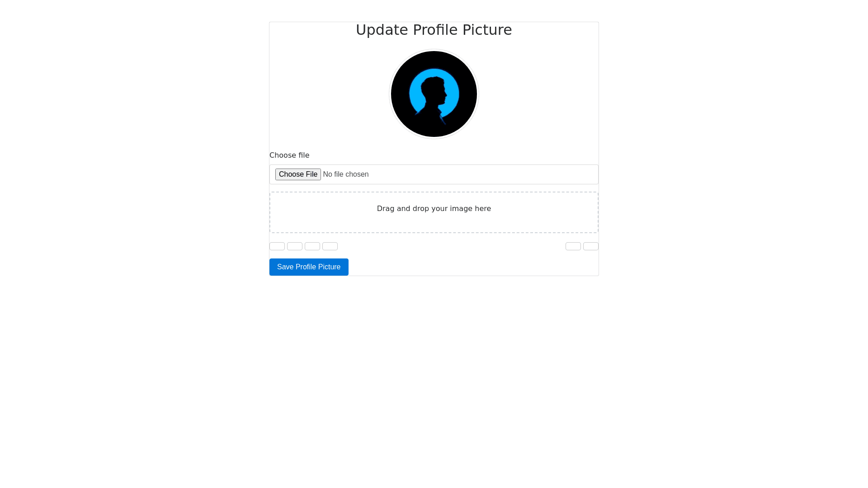Image resolution: width=868 pixels, height=488 pixels.
Task: Click the empty lower part of the drop zone
Action: pyautogui.click(x=434, y=224)
